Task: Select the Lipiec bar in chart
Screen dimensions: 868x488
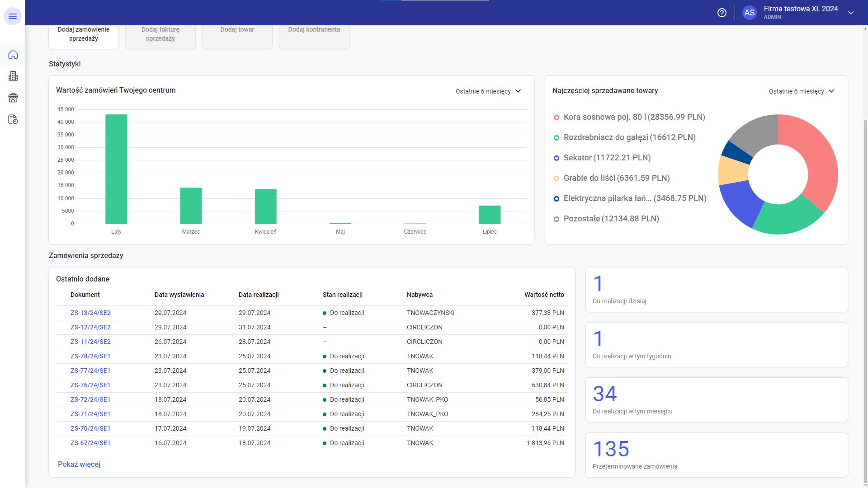Action: tap(490, 215)
